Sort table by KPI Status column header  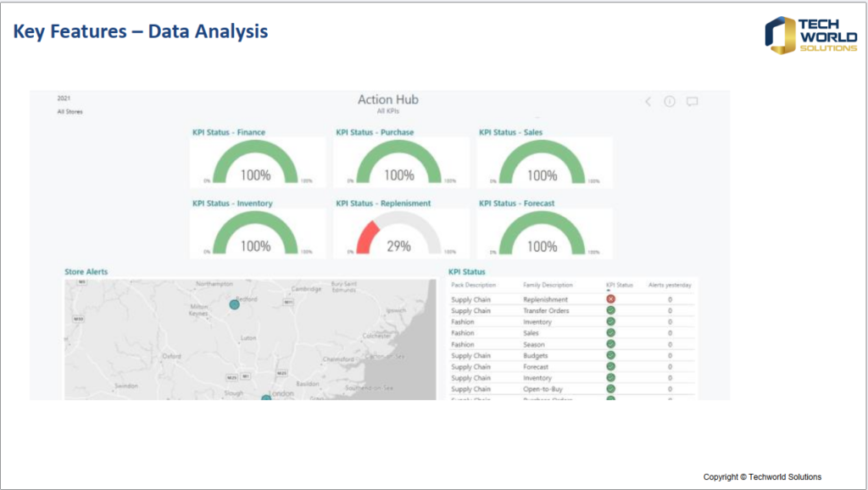click(619, 286)
